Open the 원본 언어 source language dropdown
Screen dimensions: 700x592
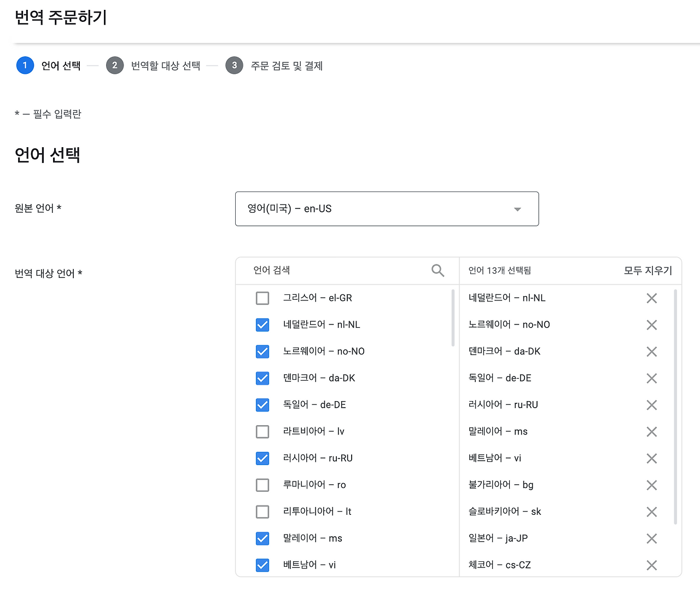(387, 208)
